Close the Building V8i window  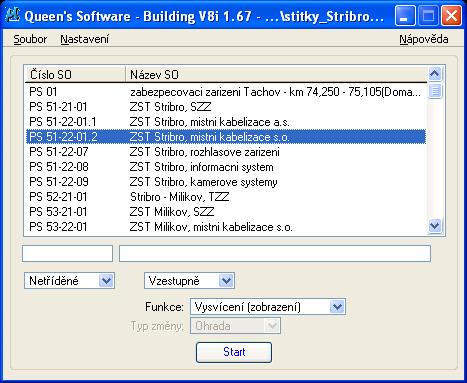(x=451, y=16)
